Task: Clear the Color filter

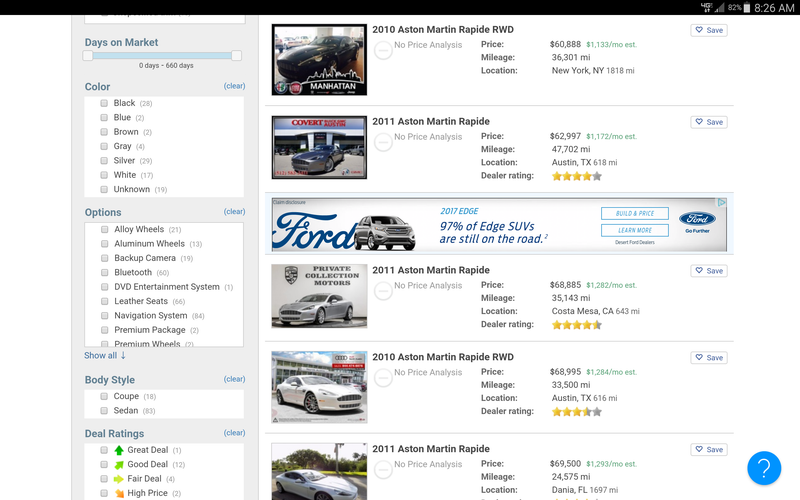Action: coord(234,86)
